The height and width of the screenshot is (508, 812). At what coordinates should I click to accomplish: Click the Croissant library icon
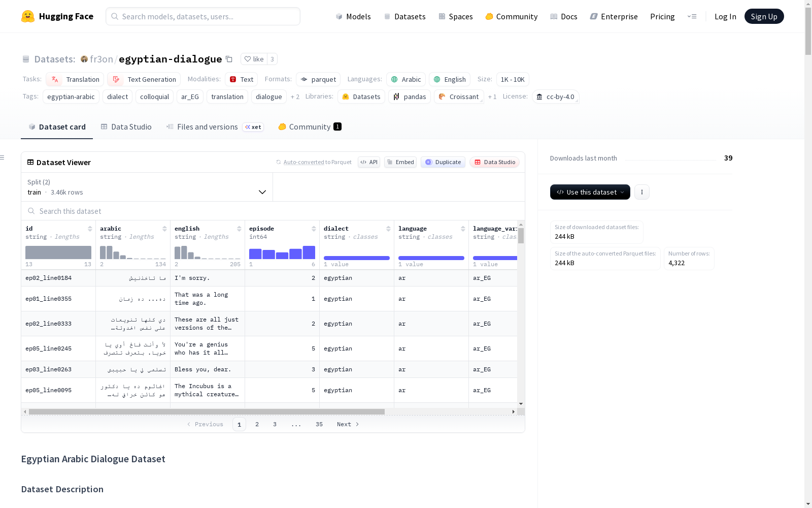tap(442, 97)
